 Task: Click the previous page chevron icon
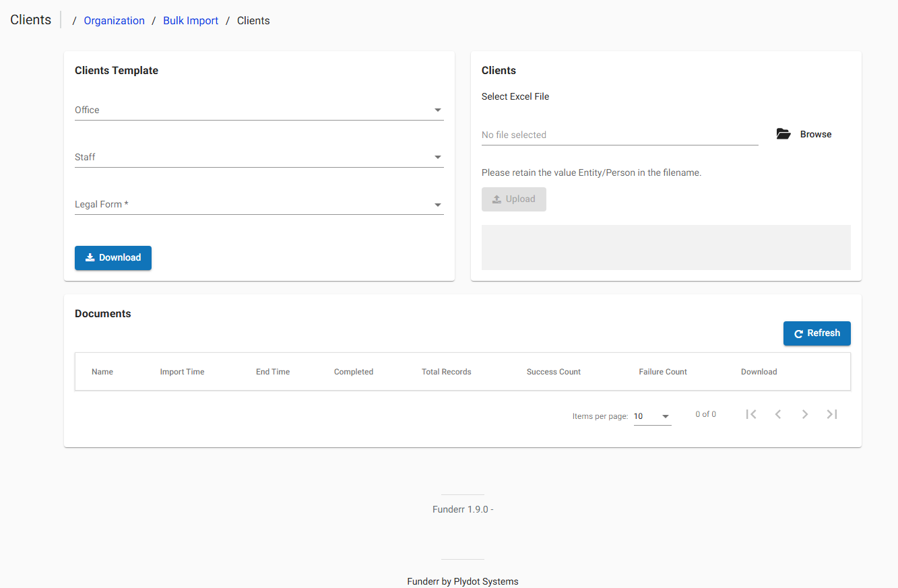pos(778,414)
